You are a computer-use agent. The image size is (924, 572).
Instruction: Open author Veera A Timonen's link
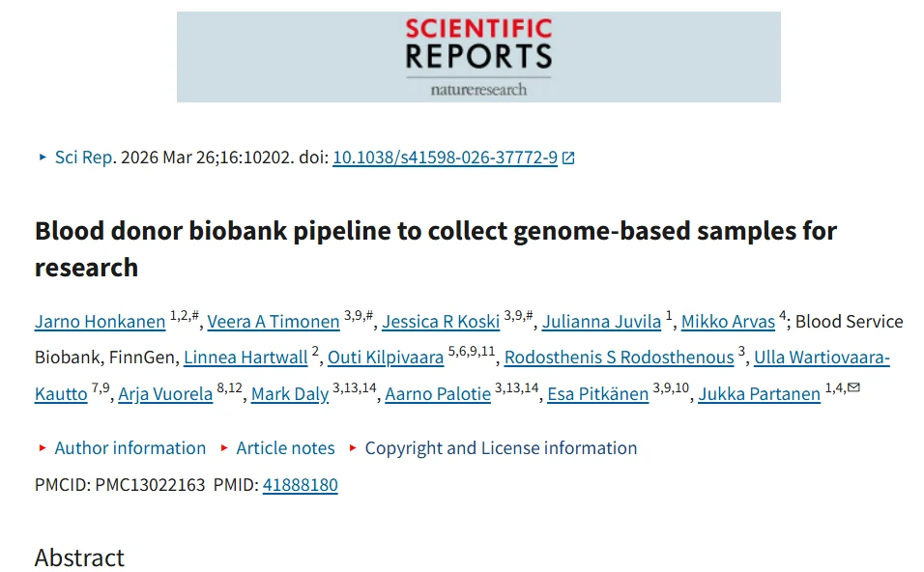click(x=274, y=322)
